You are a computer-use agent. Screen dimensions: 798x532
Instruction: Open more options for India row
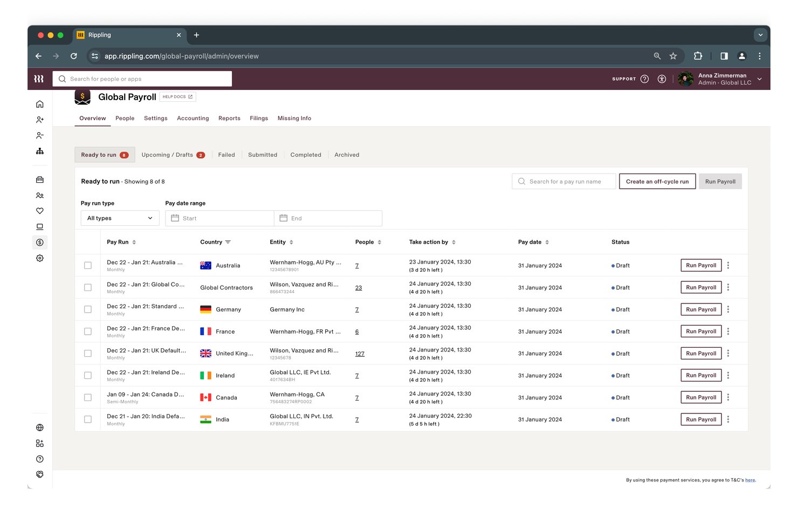(x=728, y=419)
